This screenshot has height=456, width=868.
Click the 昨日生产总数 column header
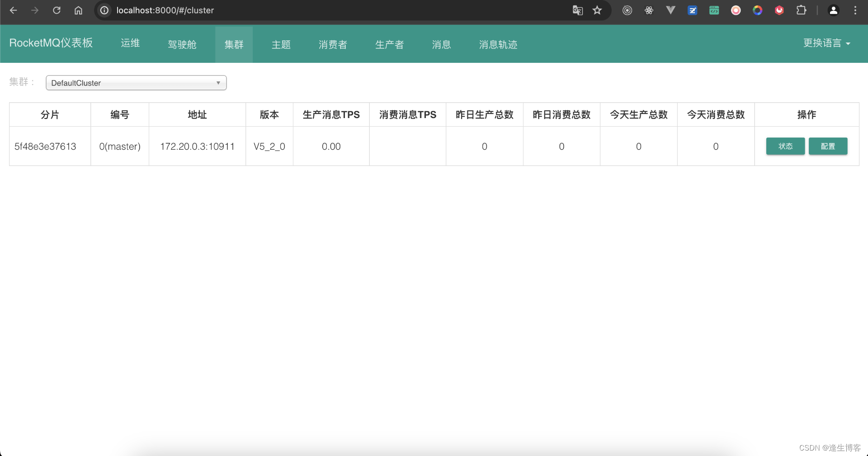485,115
